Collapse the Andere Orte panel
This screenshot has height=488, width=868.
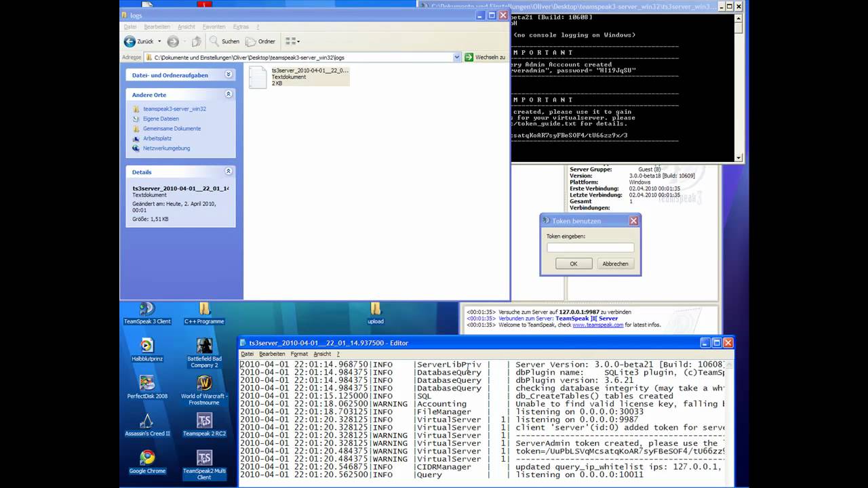point(229,94)
